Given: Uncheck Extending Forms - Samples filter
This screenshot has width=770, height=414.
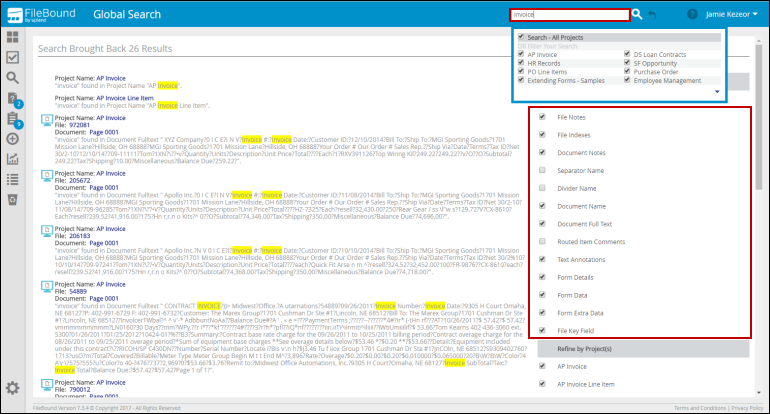Looking at the screenshot, I should pos(521,80).
